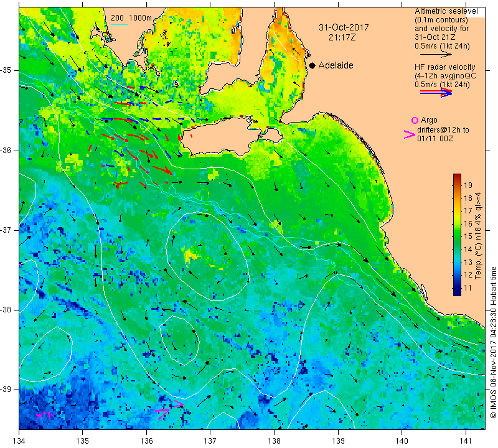Click the black altimetric velocity legend arrow
The image size is (498, 448).
coord(436,55)
